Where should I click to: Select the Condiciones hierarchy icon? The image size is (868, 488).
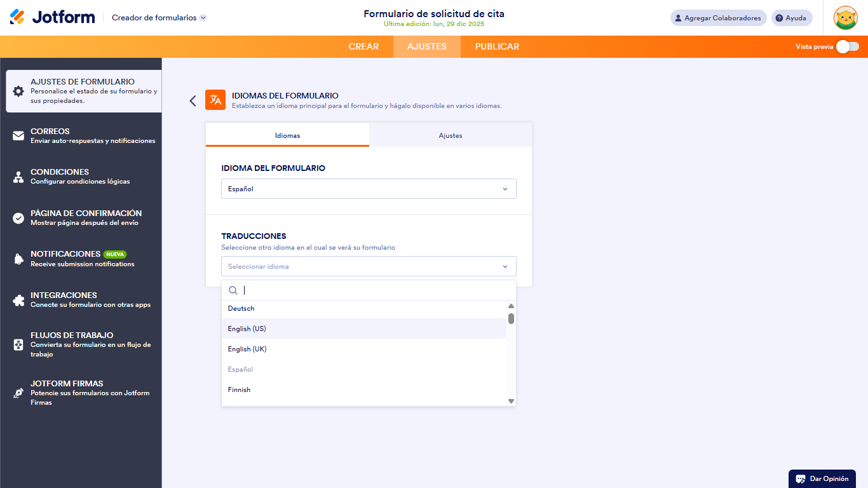click(18, 177)
